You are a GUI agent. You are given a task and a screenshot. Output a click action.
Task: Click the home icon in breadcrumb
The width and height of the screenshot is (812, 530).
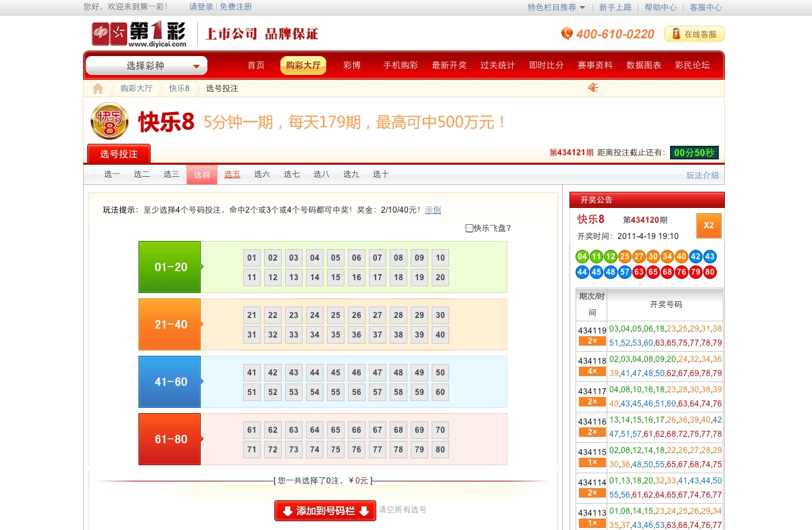(98, 88)
